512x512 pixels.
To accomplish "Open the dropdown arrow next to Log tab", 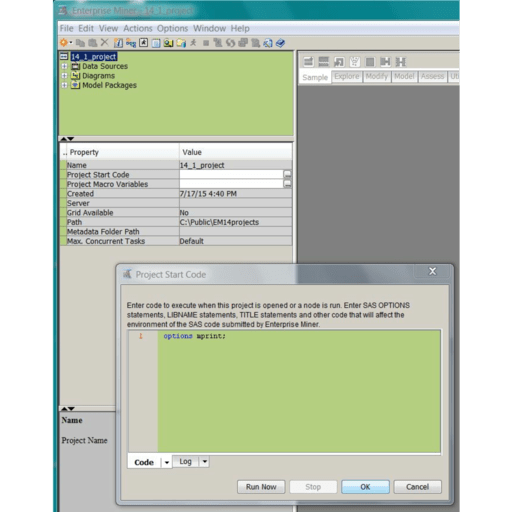I will pos(205,461).
